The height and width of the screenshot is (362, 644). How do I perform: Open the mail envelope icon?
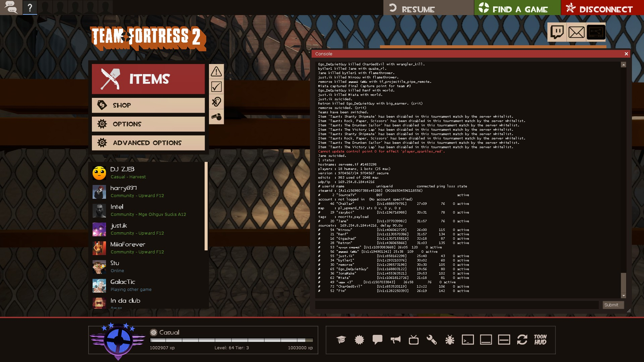[576, 32]
